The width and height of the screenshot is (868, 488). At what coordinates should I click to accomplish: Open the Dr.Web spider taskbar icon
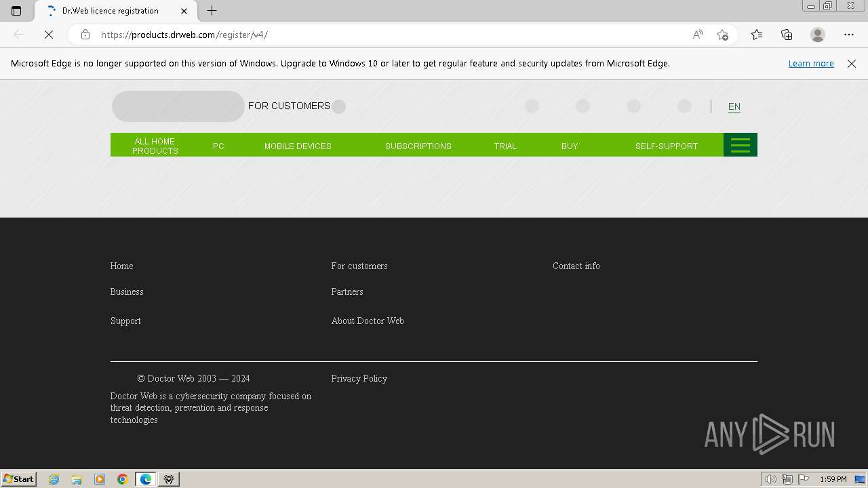pyautogui.click(x=169, y=479)
